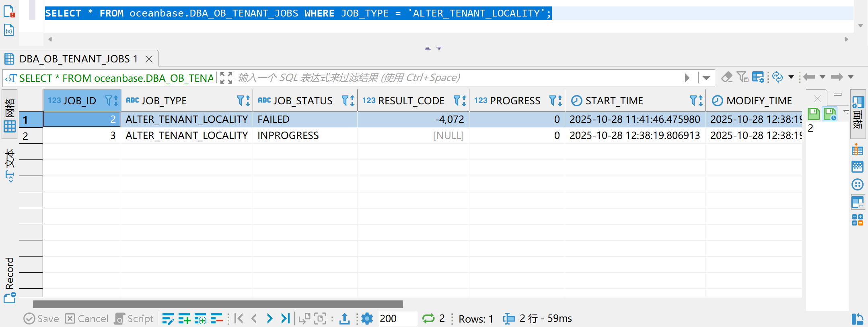Viewport: 868px width, 327px height.
Task: Click the horizontal scrollbar below the grid
Action: tap(218, 304)
